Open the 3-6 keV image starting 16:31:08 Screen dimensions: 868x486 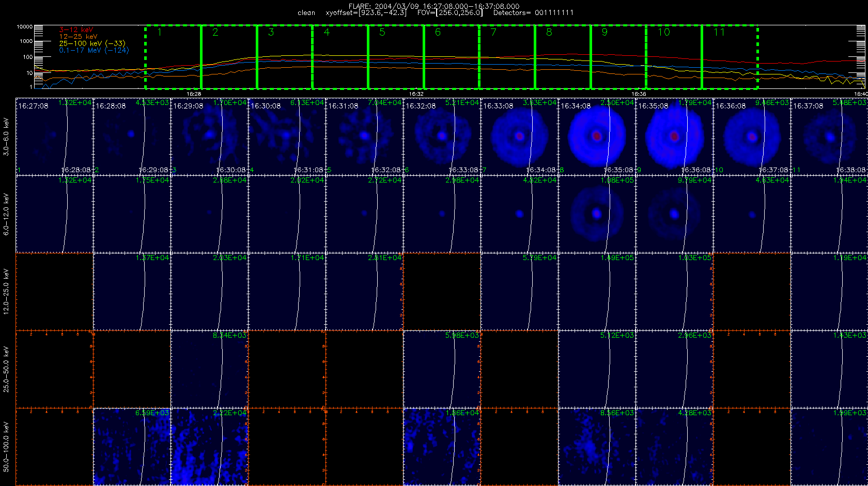point(365,136)
